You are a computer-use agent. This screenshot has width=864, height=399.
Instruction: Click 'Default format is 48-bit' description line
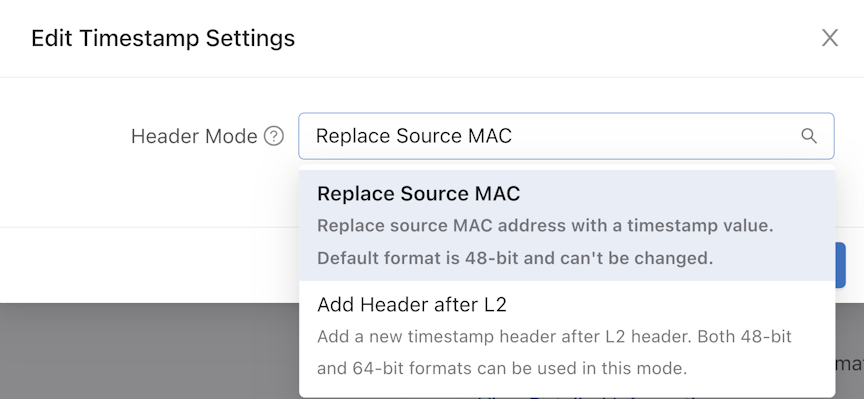[515, 257]
